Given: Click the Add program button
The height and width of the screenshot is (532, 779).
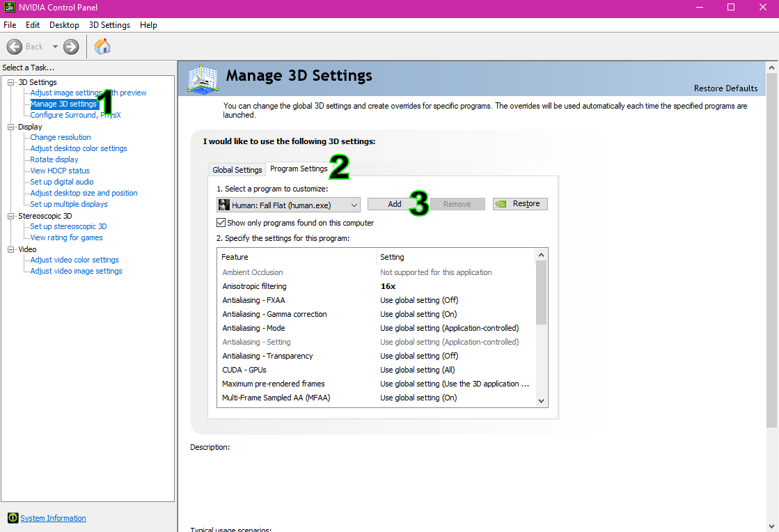Looking at the screenshot, I should (x=395, y=204).
